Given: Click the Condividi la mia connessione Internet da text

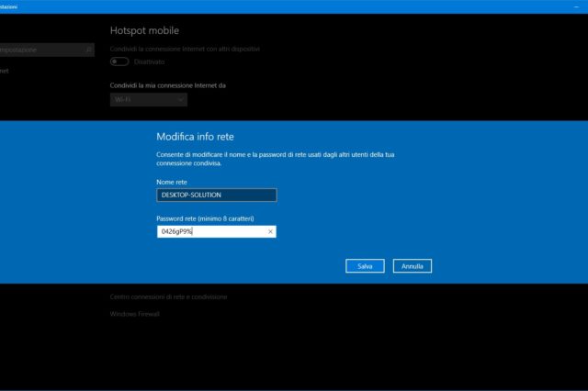Looking at the screenshot, I should click(167, 85).
